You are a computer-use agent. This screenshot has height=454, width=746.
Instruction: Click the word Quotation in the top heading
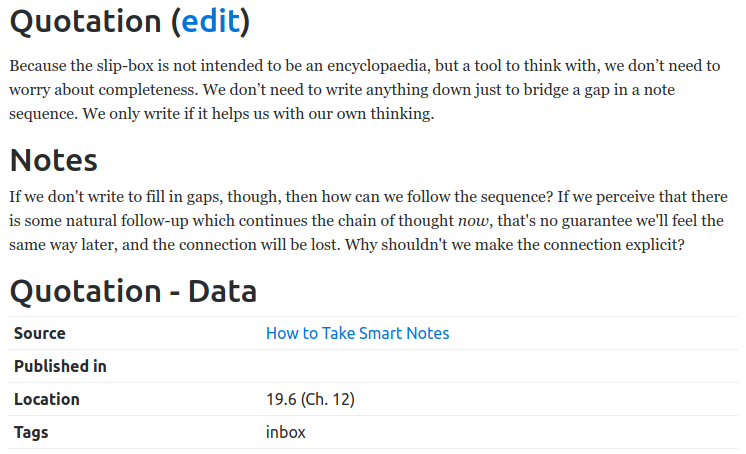[x=86, y=22]
